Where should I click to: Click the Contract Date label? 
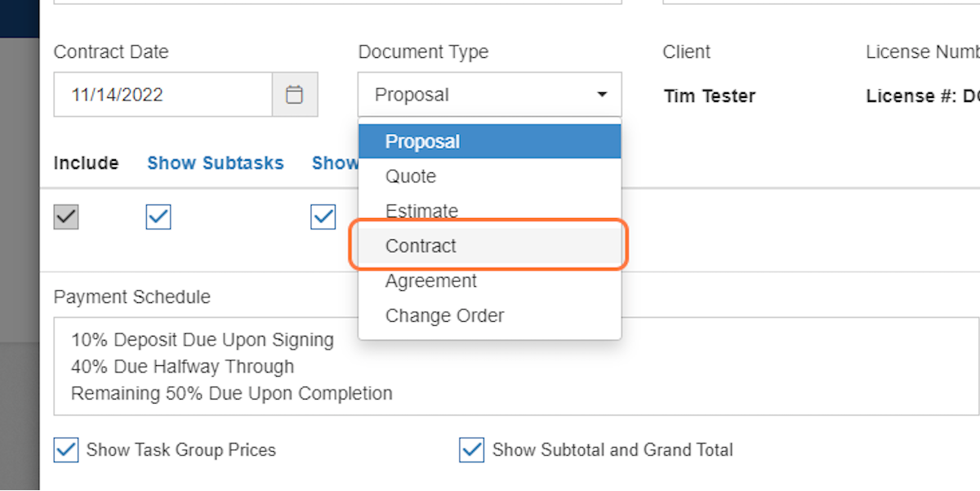(x=111, y=51)
